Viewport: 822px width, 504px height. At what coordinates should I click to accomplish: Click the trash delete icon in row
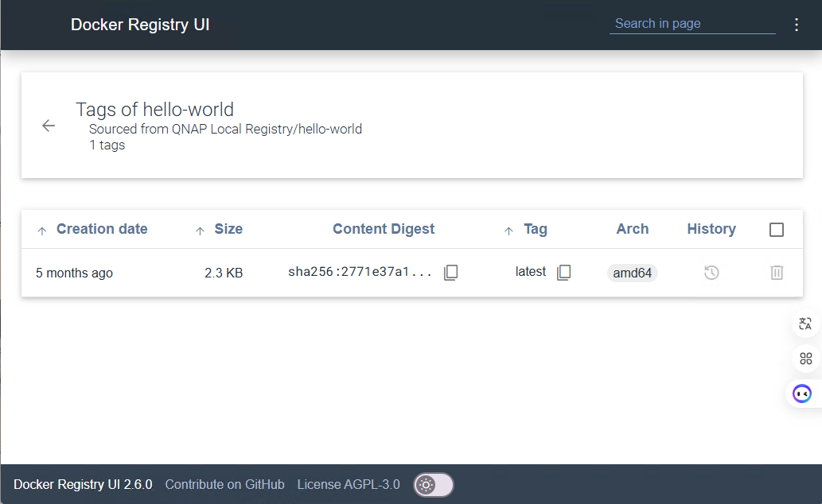[x=777, y=273]
